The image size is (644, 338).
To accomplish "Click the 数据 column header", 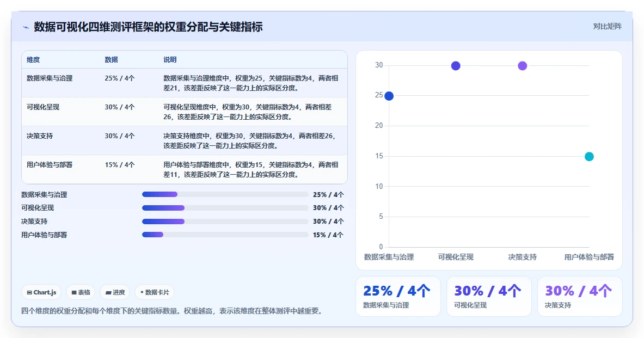I will [111, 59].
